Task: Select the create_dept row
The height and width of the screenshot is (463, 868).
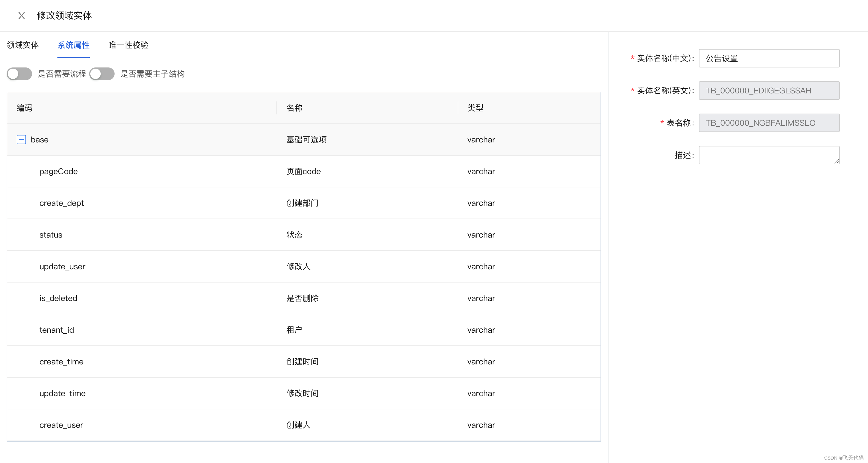Action: (x=135, y=203)
